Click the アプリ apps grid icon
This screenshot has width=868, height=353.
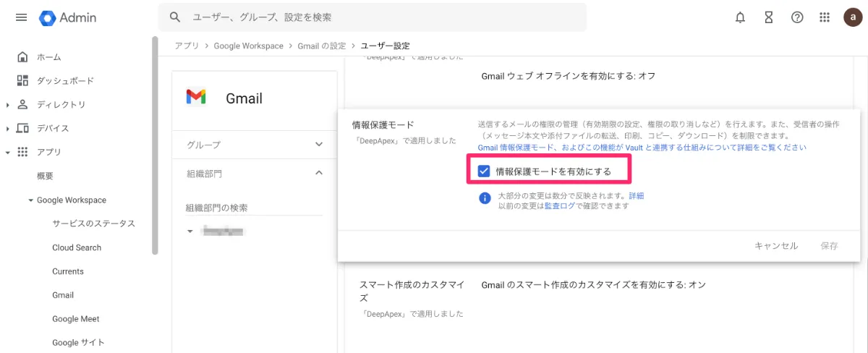coord(22,152)
